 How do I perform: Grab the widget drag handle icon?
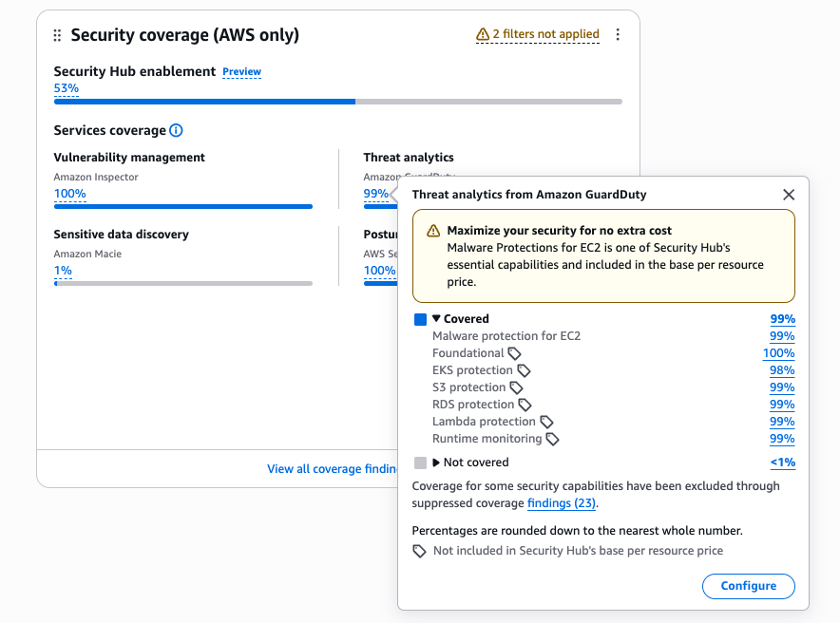[x=57, y=35]
